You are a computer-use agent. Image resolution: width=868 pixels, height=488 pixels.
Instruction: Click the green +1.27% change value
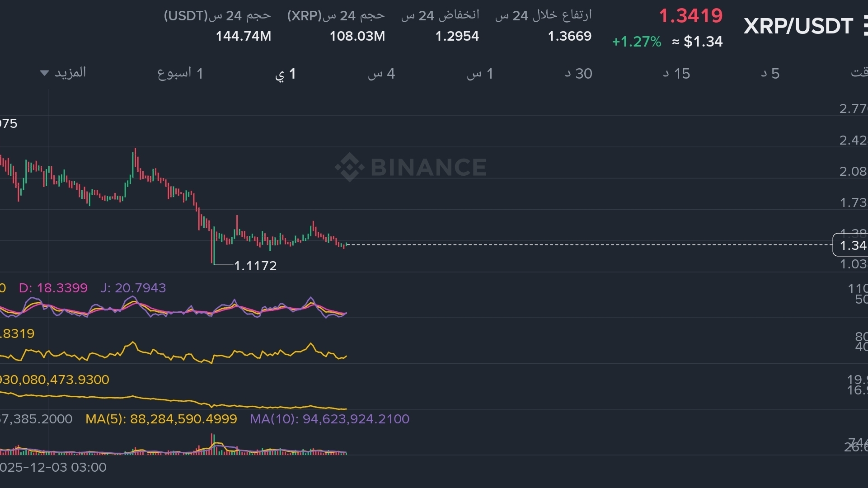point(636,42)
